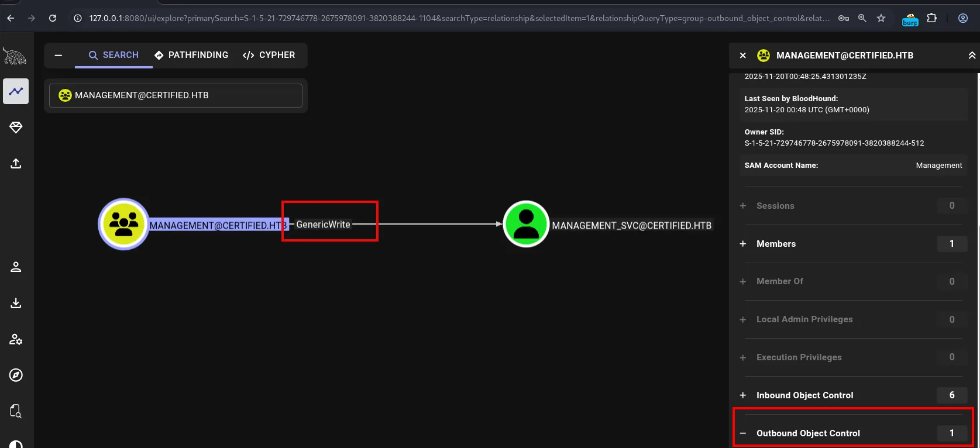
Task: Click the SAM Account Name value Management
Action: 939,166
